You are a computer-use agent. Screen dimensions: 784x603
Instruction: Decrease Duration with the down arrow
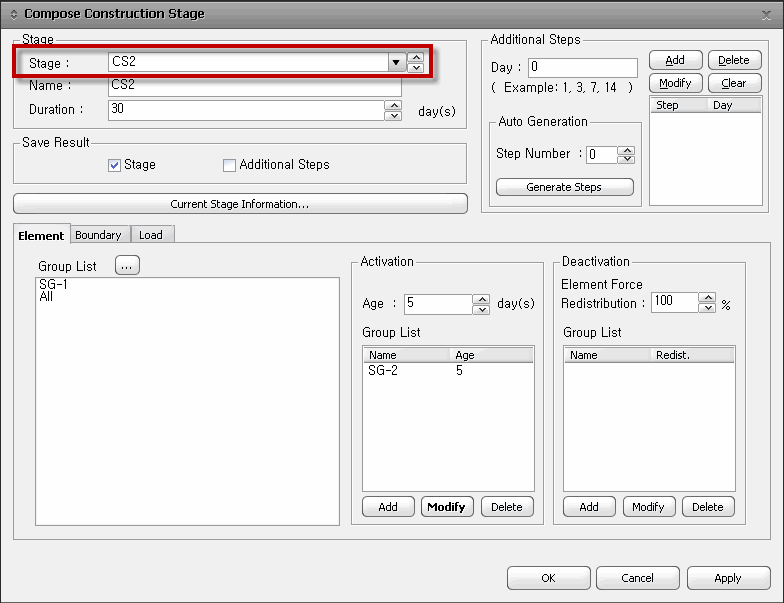tap(393, 115)
